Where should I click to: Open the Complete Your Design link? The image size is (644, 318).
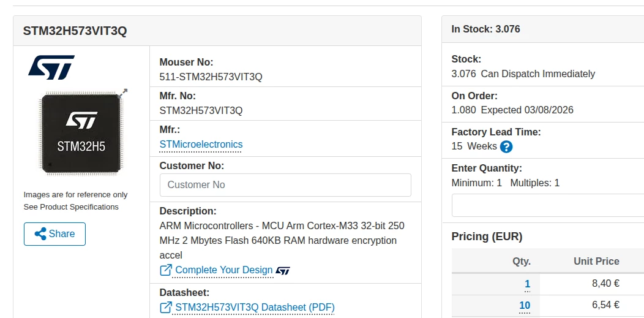point(224,270)
